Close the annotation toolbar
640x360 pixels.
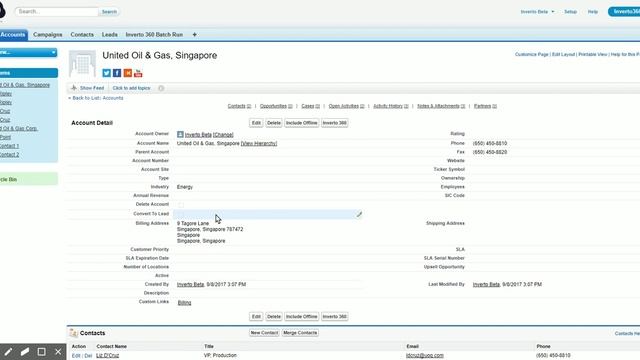point(58,351)
